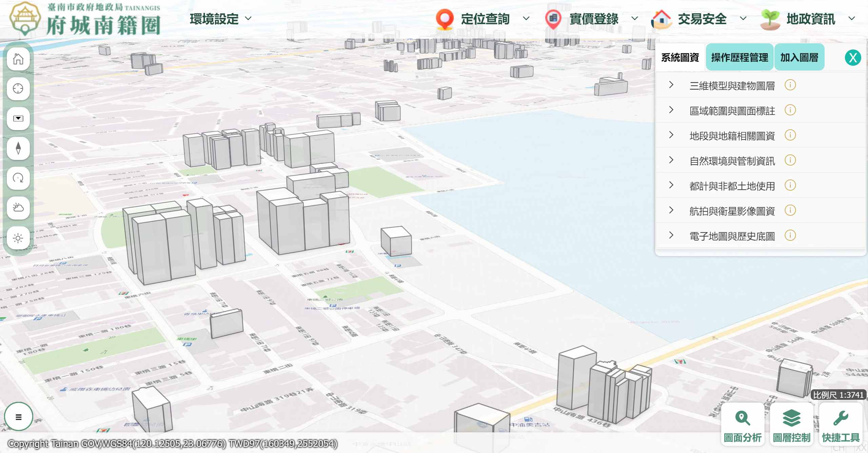
Task: Switch to 加入圖層 tab
Action: (x=799, y=58)
